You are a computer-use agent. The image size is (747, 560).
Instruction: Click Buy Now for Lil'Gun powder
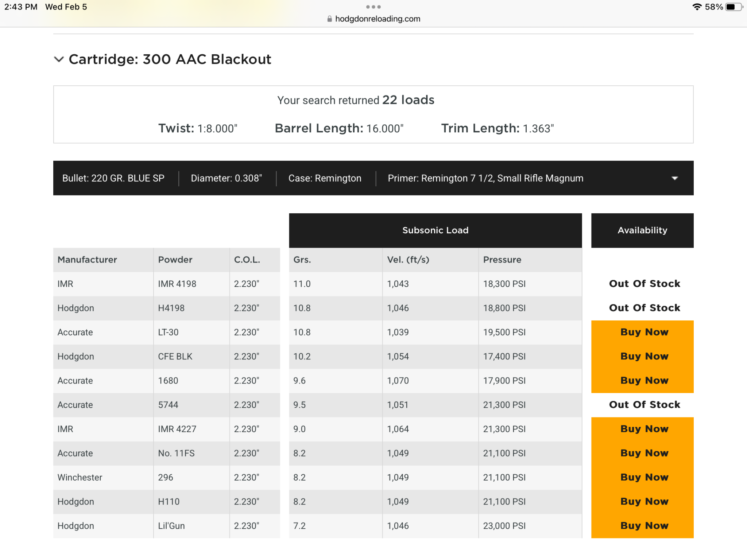coord(642,526)
